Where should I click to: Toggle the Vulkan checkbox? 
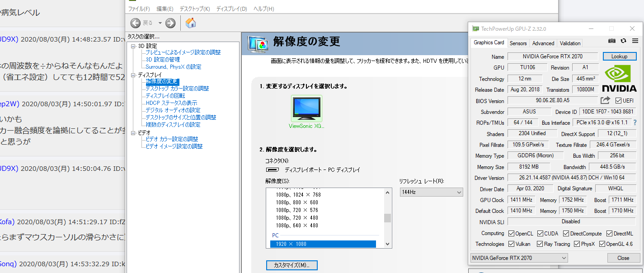click(x=511, y=244)
